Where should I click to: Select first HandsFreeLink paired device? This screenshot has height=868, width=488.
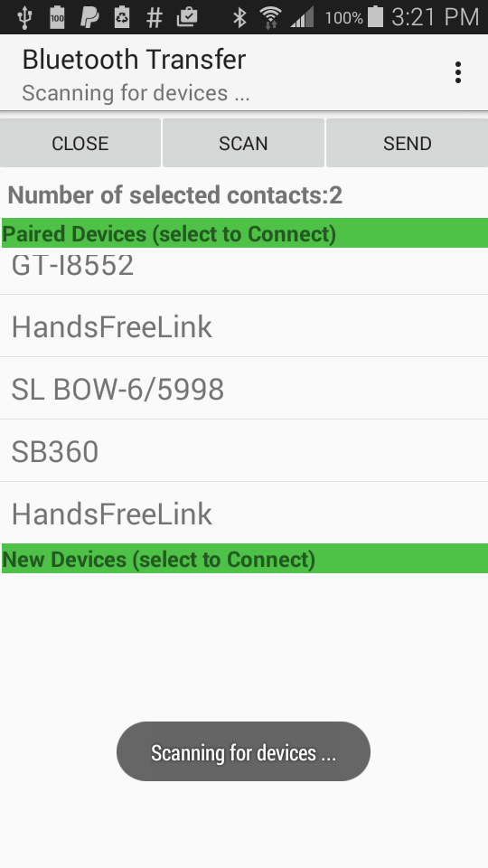pyautogui.click(x=244, y=326)
